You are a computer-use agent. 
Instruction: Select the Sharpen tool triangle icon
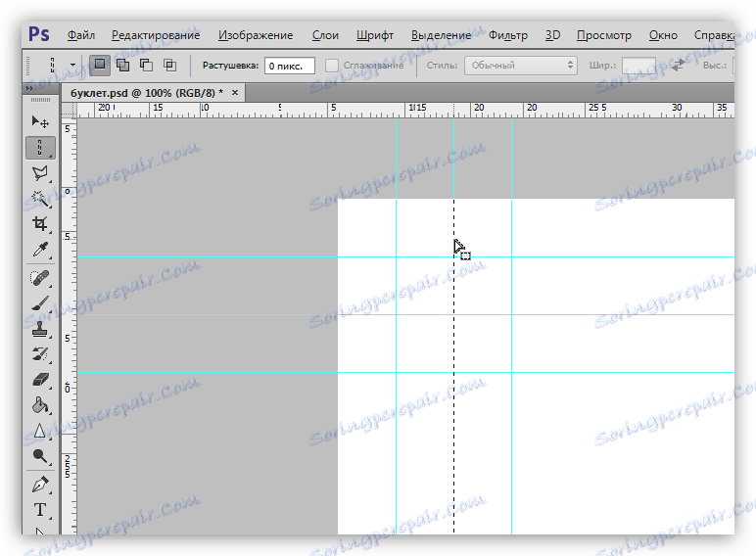pyautogui.click(x=40, y=431)
